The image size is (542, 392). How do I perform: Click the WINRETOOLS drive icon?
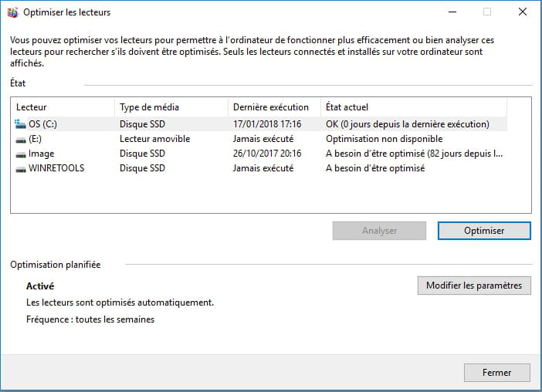click(x=20, y=168)
